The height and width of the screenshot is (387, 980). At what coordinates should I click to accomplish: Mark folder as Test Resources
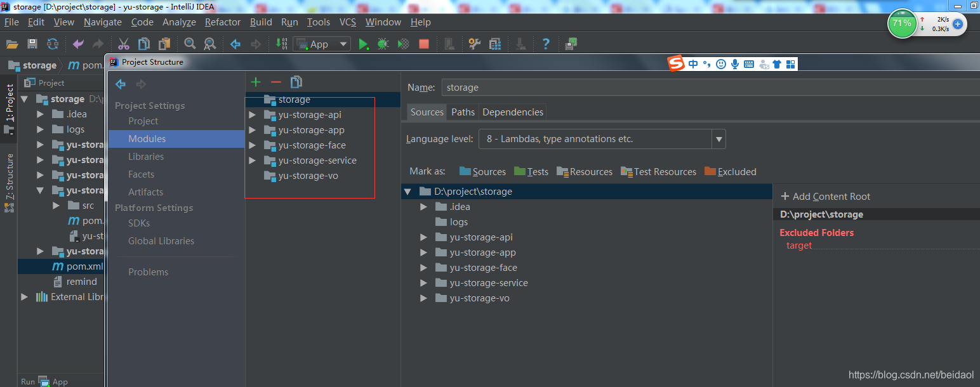tap(658, 171)
